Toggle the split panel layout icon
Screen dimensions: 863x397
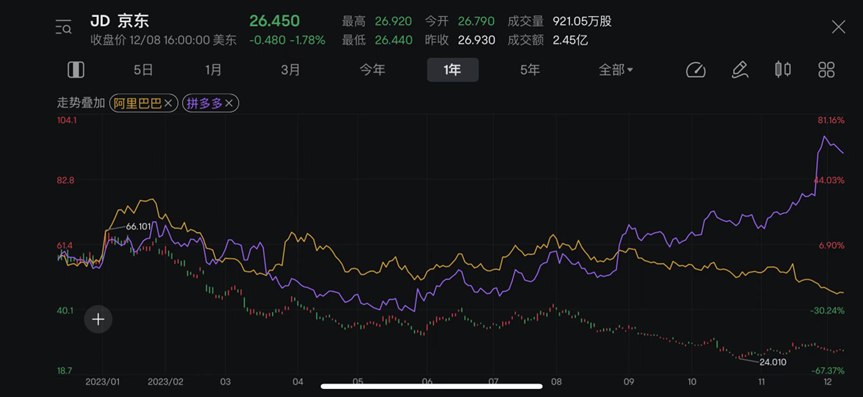[76, 70]
